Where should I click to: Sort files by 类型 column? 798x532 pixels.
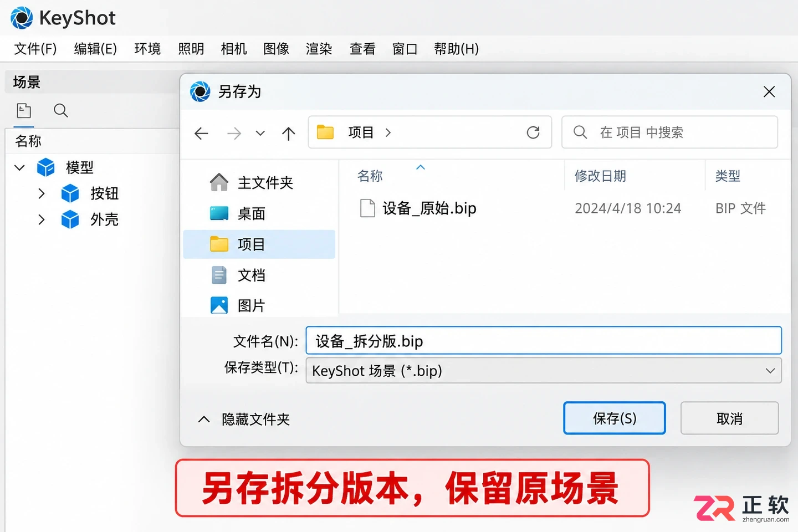click(728, 176)
